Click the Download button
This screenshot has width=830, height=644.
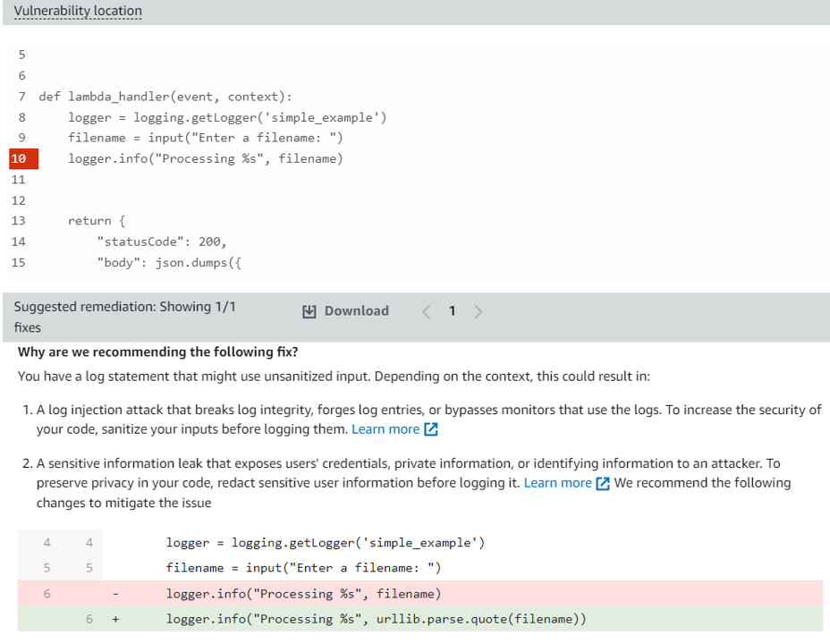click(x=345, y=311)
